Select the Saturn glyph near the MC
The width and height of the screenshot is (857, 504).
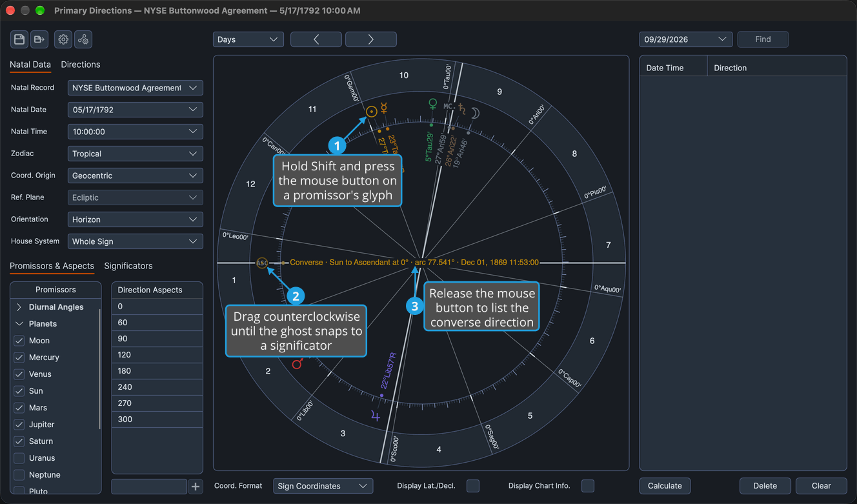click(461, 110)
